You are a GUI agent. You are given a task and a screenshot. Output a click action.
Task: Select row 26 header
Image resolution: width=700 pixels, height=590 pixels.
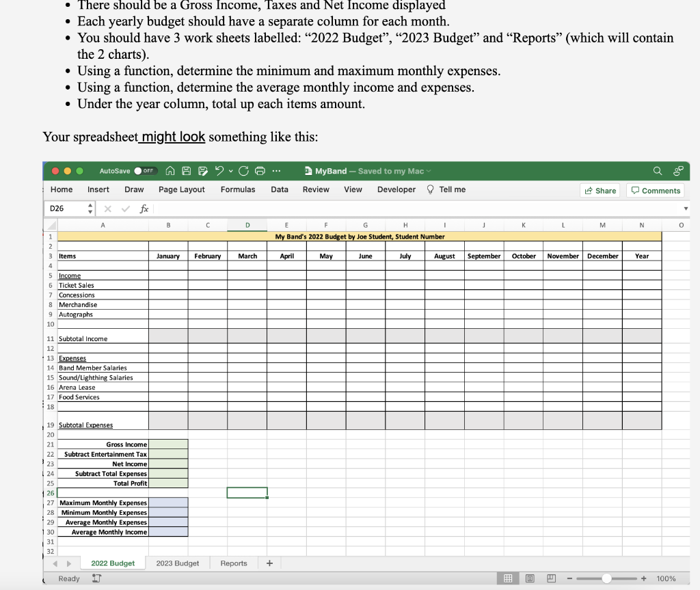(x=51, y=493)
